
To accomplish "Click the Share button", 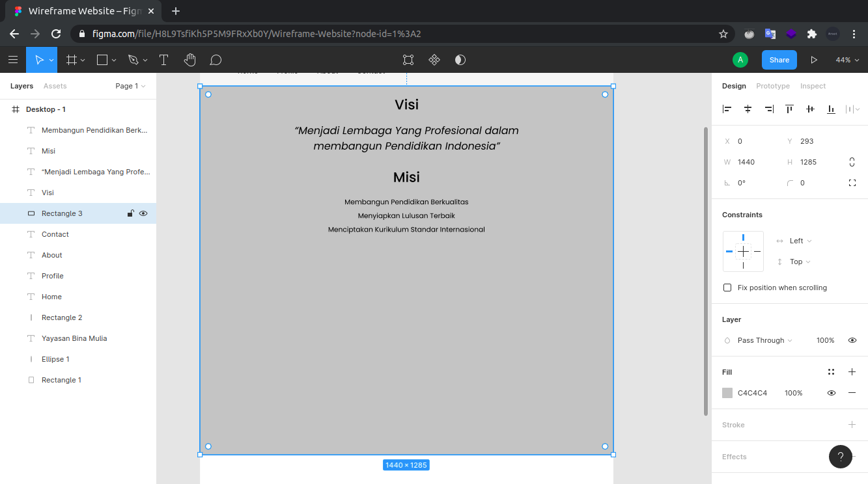I will pos(779,59).
